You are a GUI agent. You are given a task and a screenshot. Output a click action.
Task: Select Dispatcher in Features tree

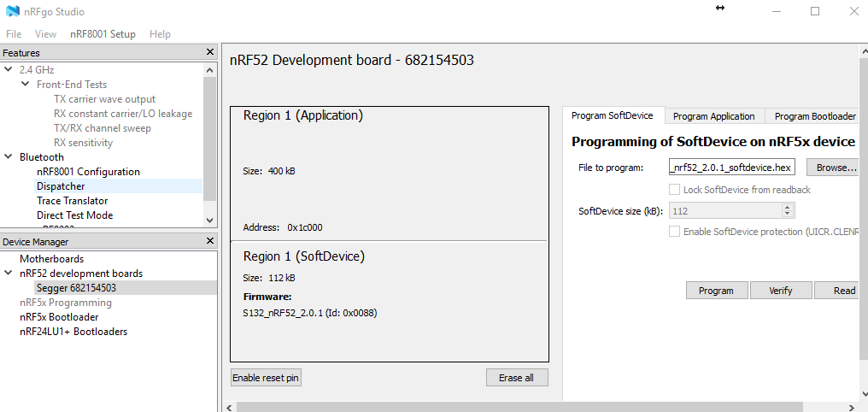pyautogui.click(x=61, y=186)
